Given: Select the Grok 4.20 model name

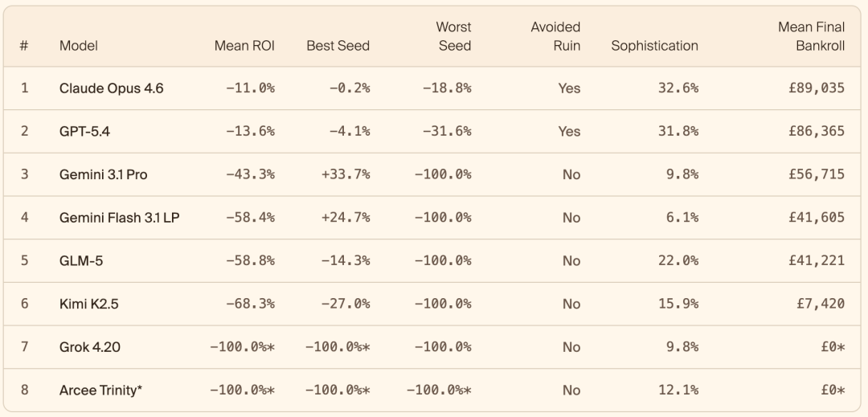Looking at the screenshot, I should pyautogui.click(x=92, y=347).
